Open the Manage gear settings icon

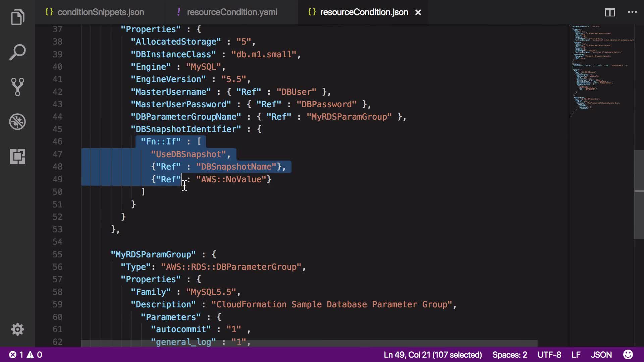pos(17,329)
